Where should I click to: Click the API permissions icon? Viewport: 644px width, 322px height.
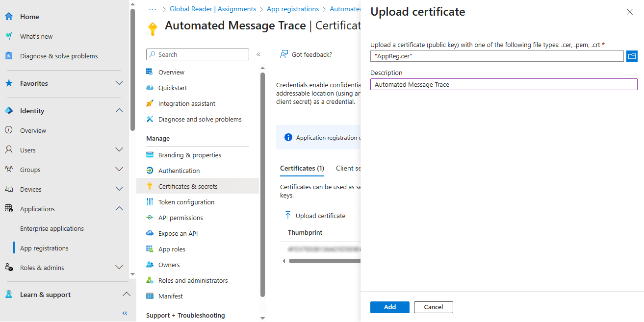(x=150, y=218)
